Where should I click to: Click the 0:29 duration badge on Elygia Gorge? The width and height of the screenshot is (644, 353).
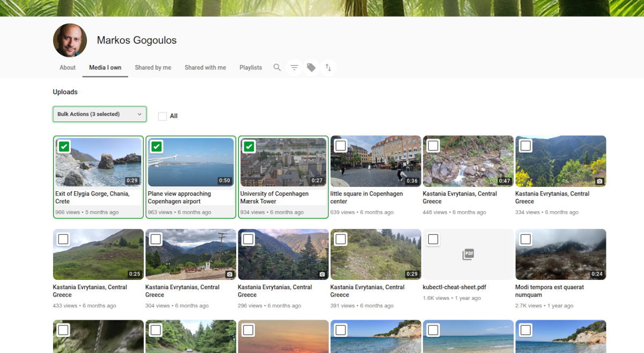coord(132,181)
